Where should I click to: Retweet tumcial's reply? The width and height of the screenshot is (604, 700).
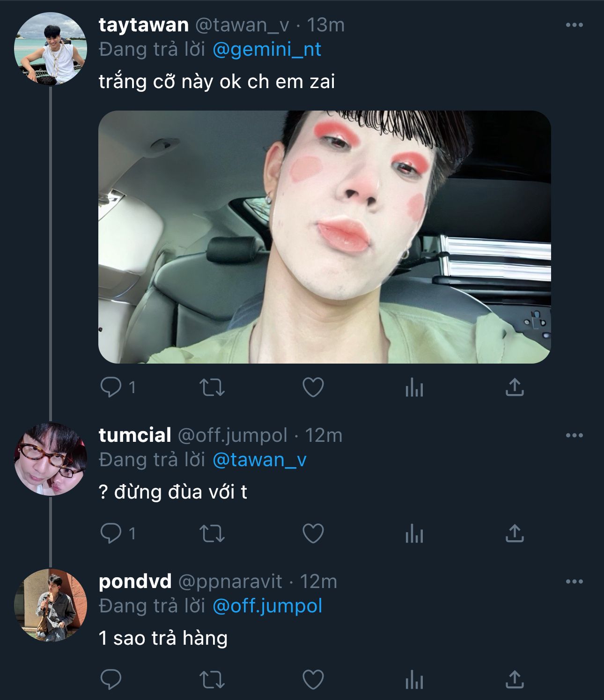click(x=212, y=534)
